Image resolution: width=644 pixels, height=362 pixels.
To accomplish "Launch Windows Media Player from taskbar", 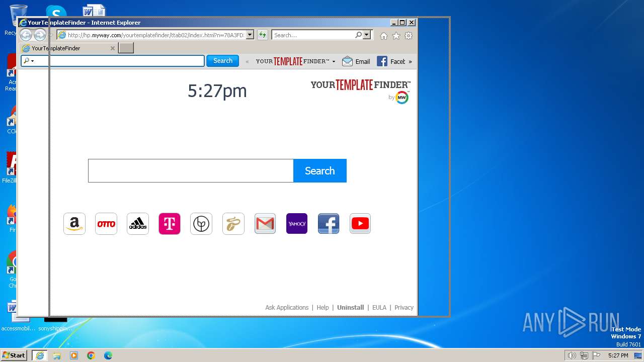I will point(74,355).
